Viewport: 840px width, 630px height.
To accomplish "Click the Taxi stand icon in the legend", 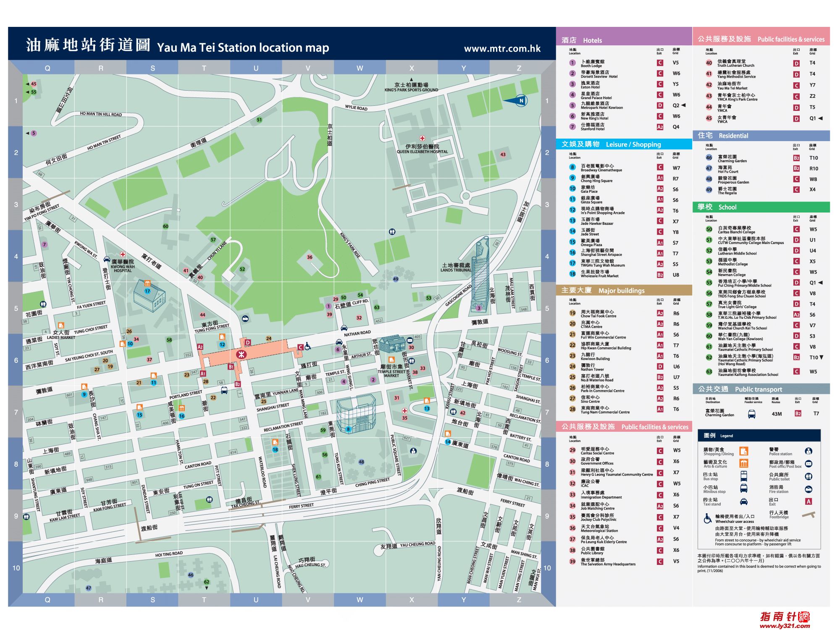I will (743, 501).
